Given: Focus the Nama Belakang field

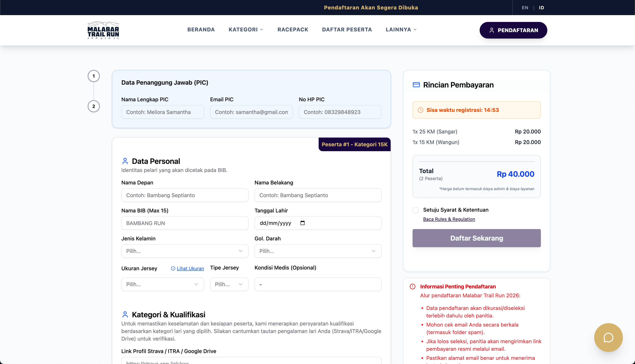Looking at the screenshot, I should coord(318,195).
